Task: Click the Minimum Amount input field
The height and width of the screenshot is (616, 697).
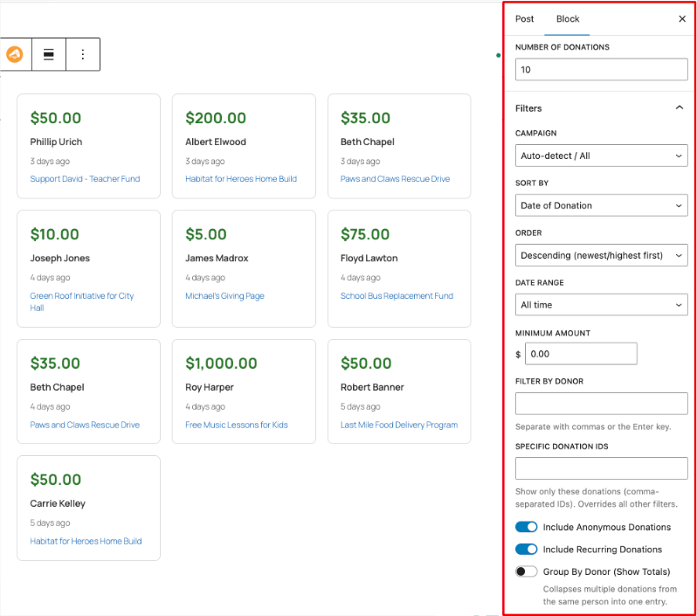Action: point(581,354)
